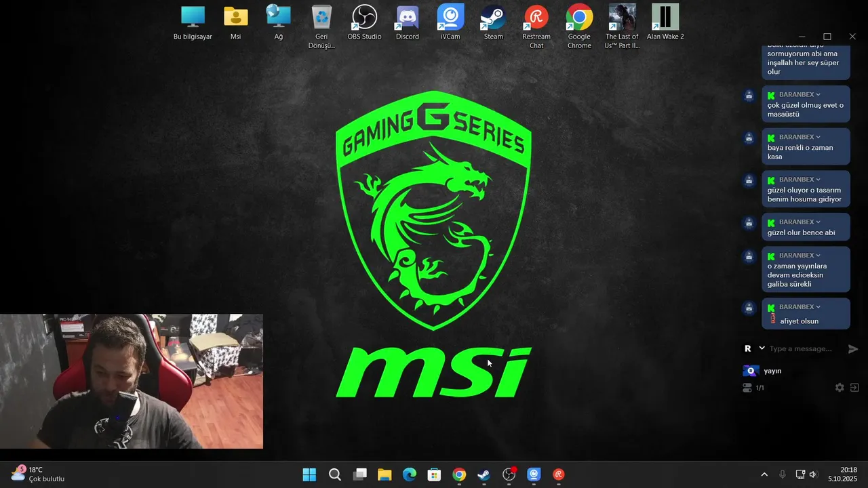The width and height of the screenshot is (868, 488).
Task: Expand BARANBEX menu on 'güzel oluyor o tasarım' message
Action: click(x=818, y=180)
